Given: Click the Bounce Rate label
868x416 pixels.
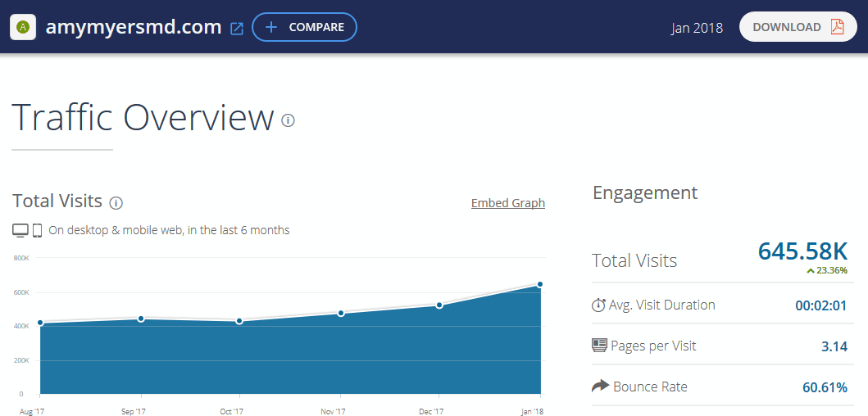Looking at the screenshot, I should click(650, 387).
